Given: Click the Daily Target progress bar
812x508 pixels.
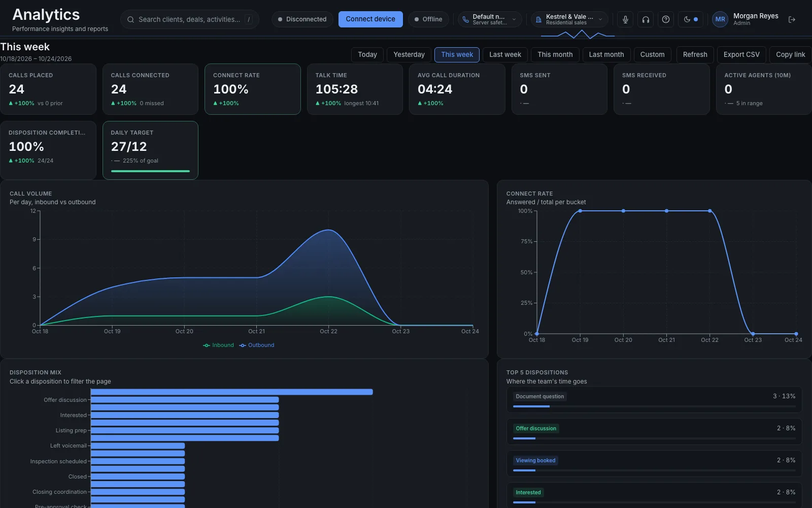Looking at the screenshot, I should (x=150, y=171).
